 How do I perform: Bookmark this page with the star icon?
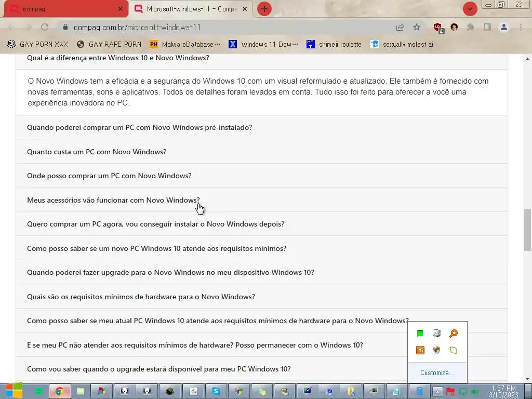[417, 28]
